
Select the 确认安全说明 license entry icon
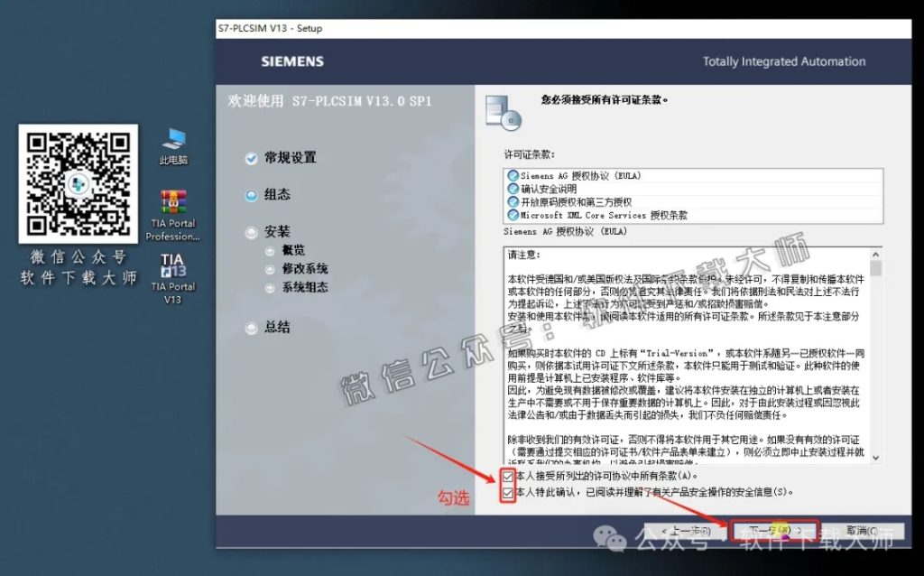point(516,187)
